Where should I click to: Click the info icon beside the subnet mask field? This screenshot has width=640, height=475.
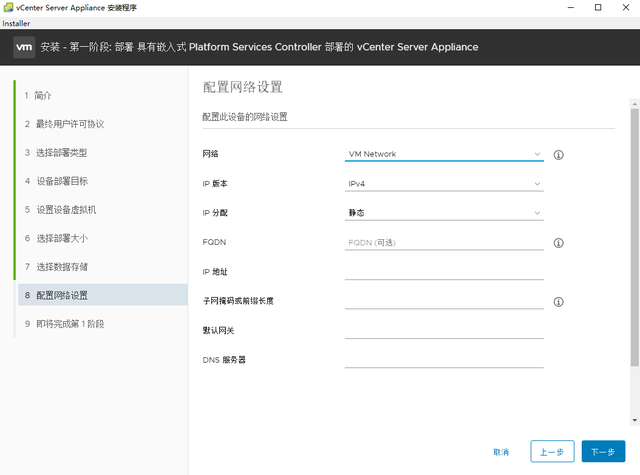click(558, 302)
